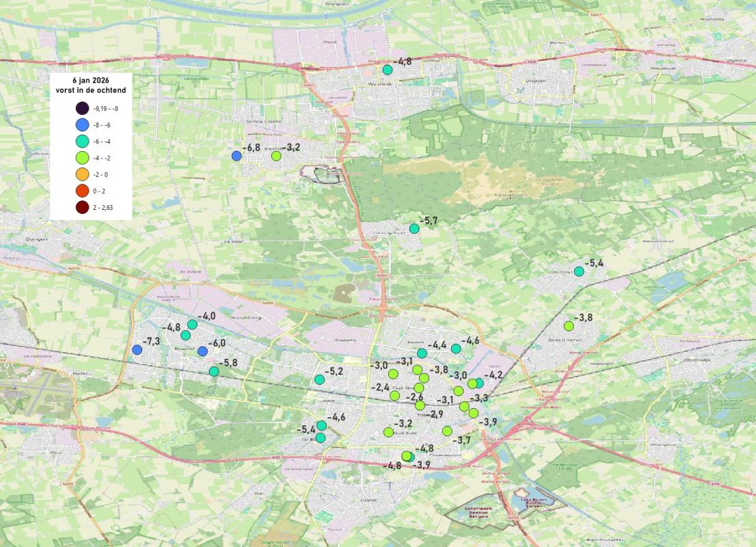Viewport: 756px width, 547px height.
Task: Select the -4,8 marker near Waalwijk
Action: [388, 68]
